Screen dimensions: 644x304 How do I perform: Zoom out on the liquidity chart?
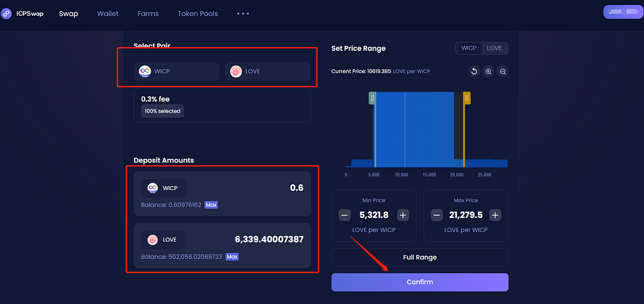502,72
